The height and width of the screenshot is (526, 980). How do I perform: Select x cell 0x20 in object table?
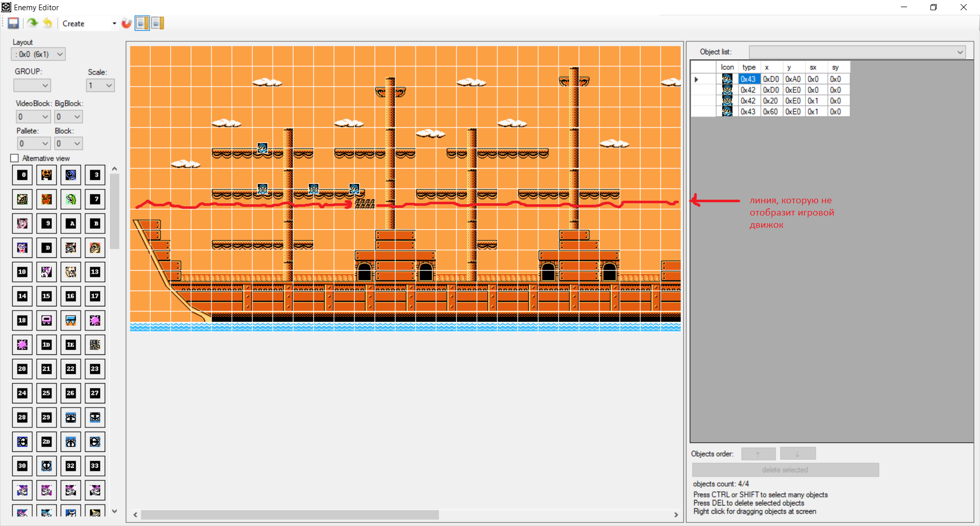772,101
